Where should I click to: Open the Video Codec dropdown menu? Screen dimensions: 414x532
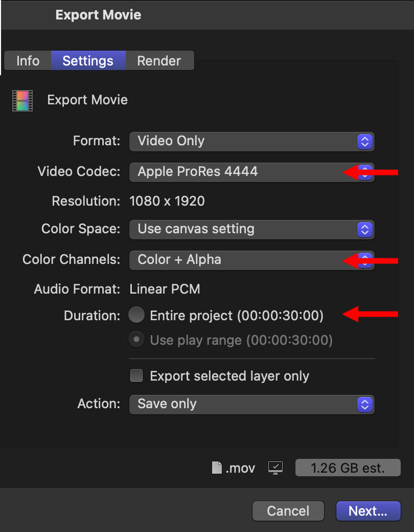point(251,172)
